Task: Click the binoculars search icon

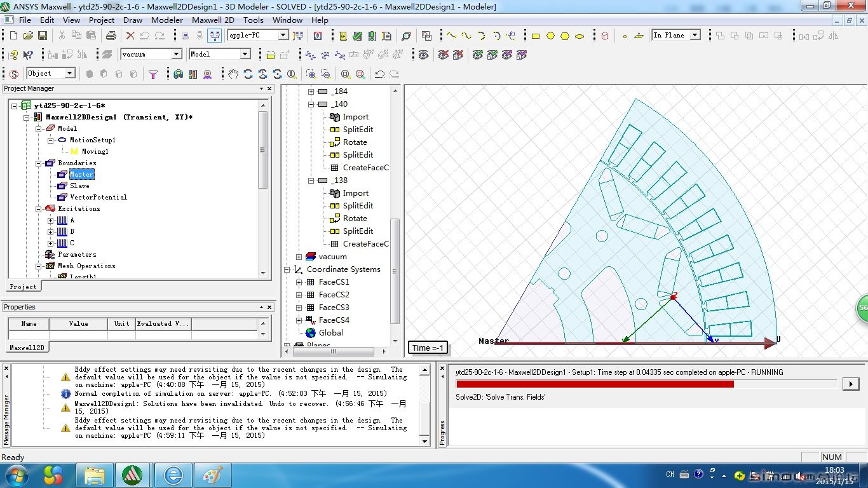Action: (179, 74)
